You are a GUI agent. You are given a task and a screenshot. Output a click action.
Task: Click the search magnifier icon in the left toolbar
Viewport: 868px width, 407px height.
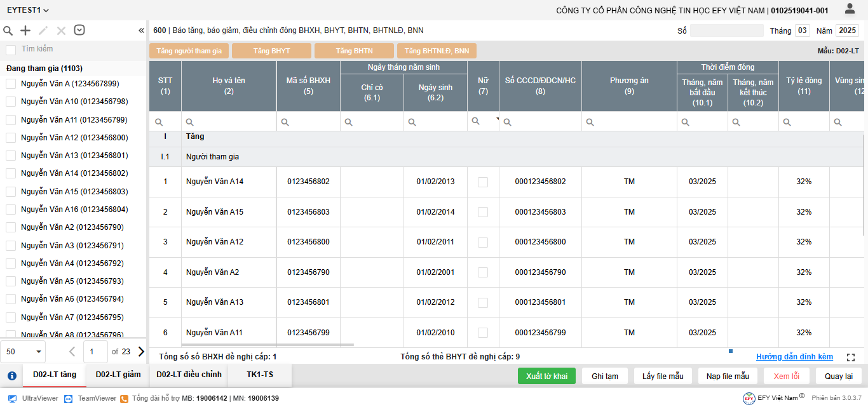(8, 30)
